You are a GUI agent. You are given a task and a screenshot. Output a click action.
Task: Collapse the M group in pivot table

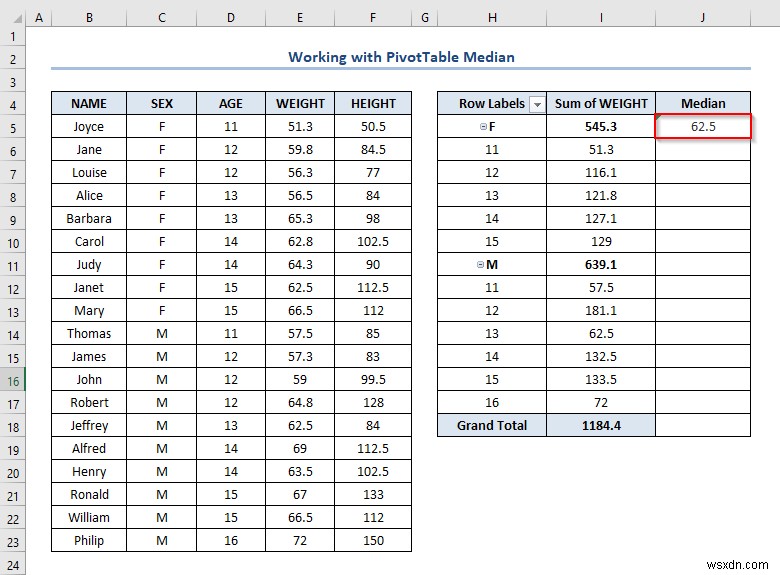[481, 265]
